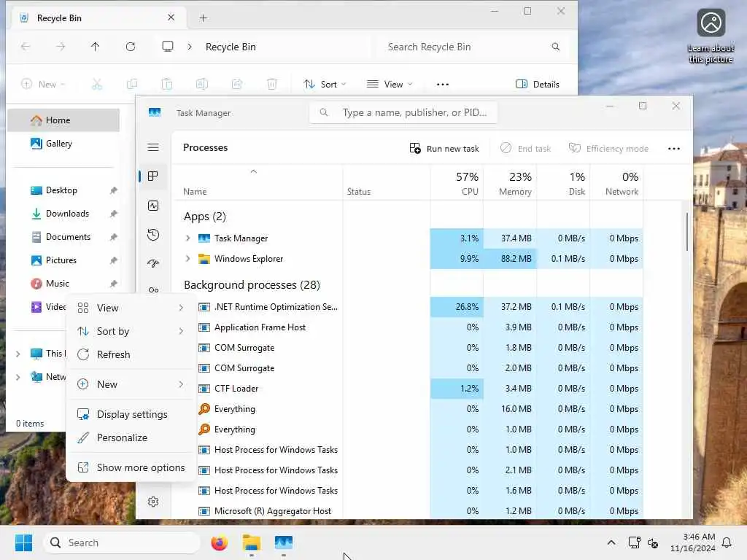
Task: Close the Recycle Bin tab
Action: [x=171, y=17]
